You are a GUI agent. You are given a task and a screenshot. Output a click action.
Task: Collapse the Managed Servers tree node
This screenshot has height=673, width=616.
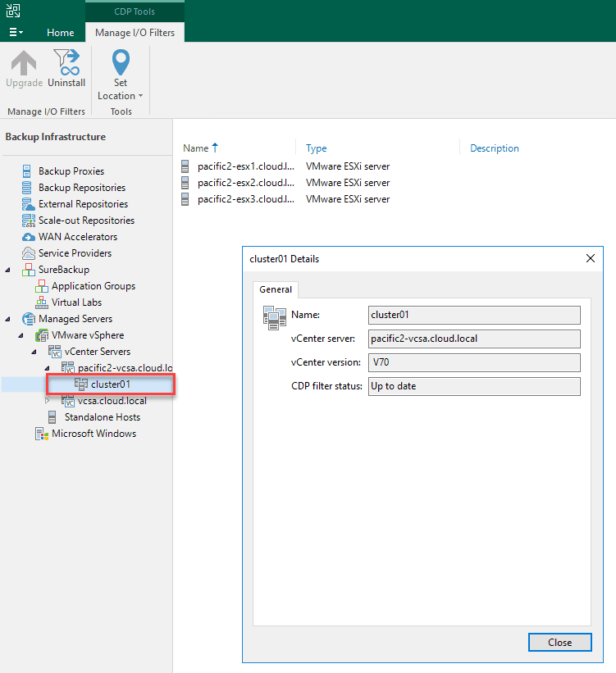pos(7,319)
